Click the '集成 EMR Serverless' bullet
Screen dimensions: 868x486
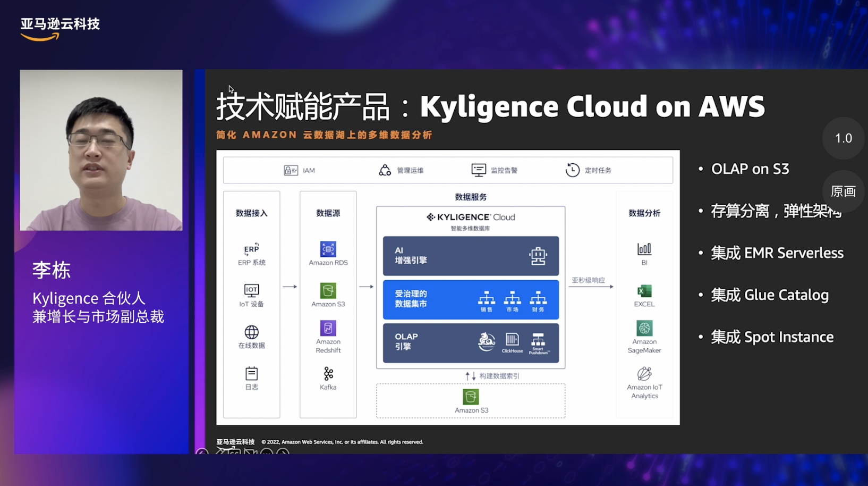point(777,253)
